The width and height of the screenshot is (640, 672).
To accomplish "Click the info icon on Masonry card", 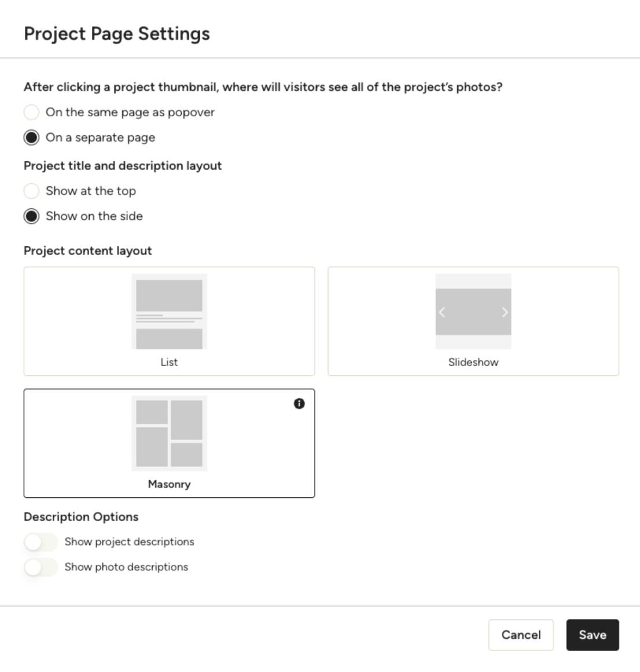I will 299,404.
